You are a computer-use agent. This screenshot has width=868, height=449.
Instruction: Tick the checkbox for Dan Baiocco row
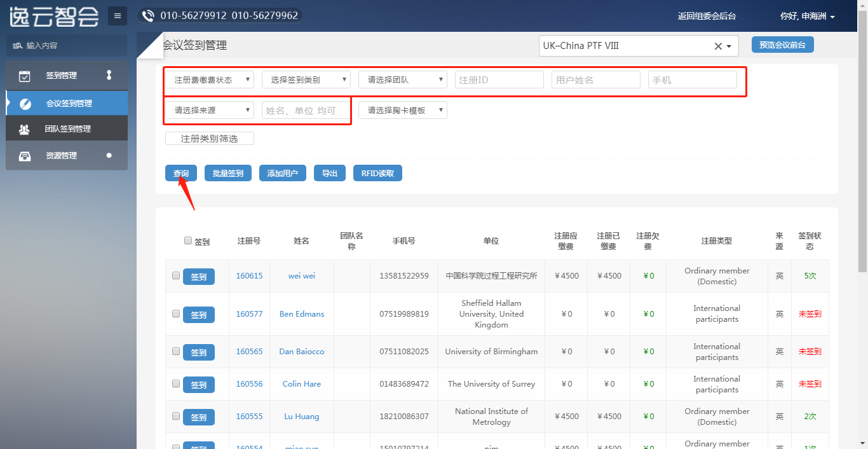point(176,352)
